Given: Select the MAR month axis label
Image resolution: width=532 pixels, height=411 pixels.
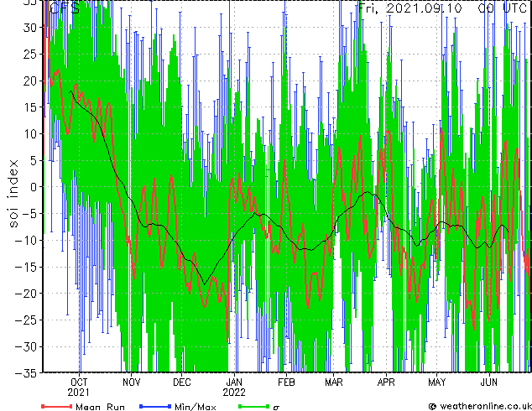Looking at the screenshot, I should (334, 382).
